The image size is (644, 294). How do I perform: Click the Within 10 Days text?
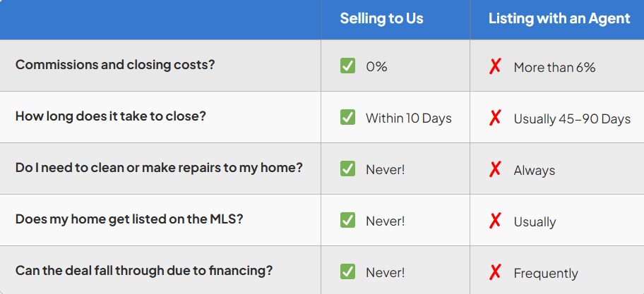pos(408,118)
